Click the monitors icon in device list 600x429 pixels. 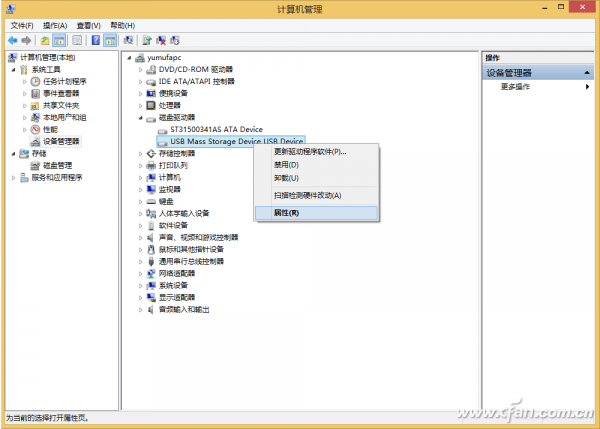pyautogui.click(x=151, y=189)
